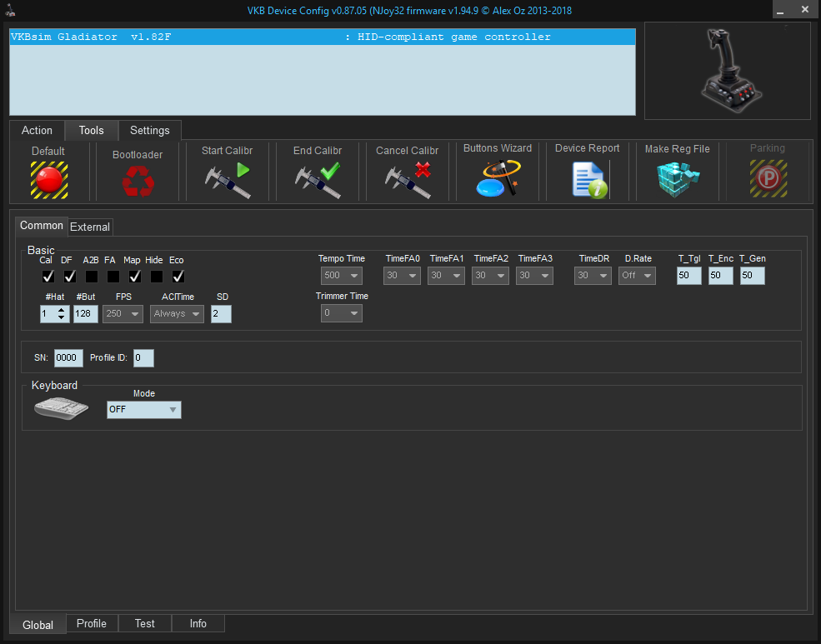Switch to the External tab
Image resolution: width=821 pixels, height=644 pixels.
[90, 227]
